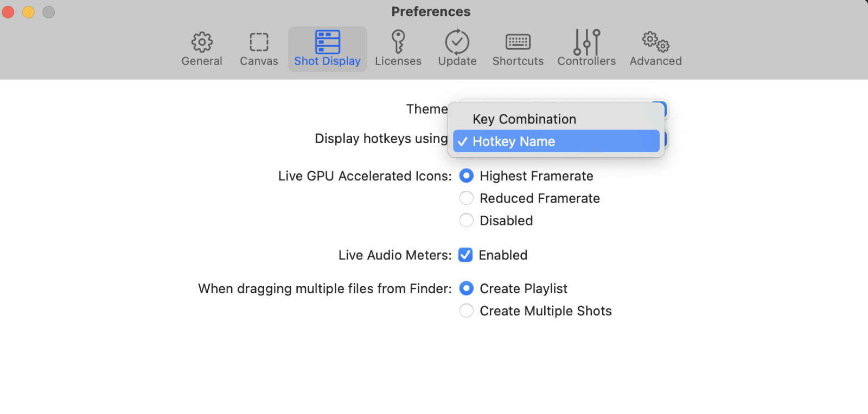Select the Shot Display preferences tab
This screenshot has height=414, width=868.
(327, 49)
